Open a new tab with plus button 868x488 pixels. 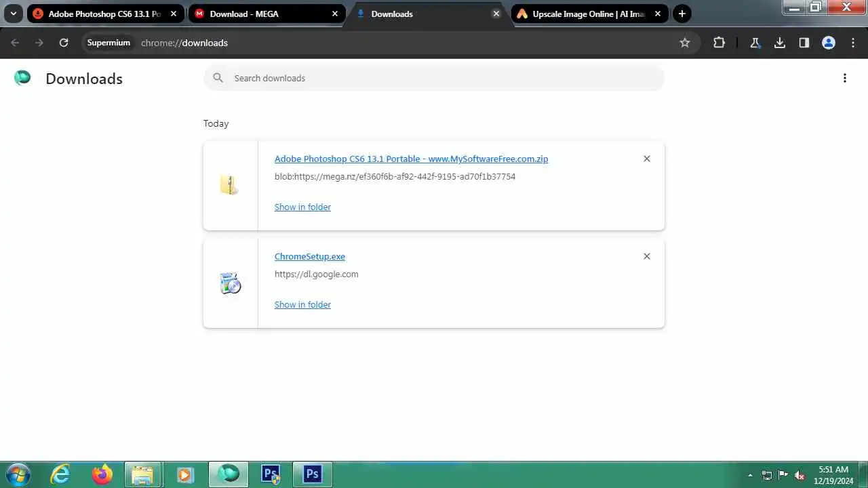(682, 14)
